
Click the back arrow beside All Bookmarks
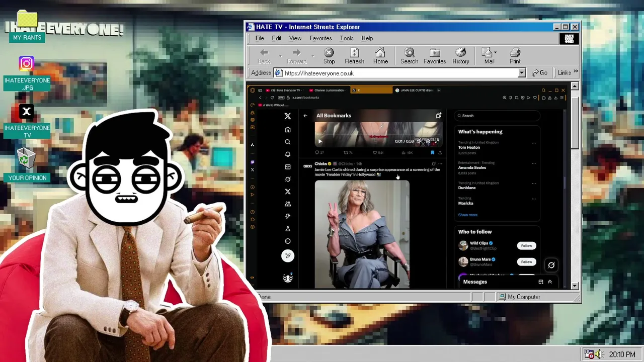tap(305, 116)
